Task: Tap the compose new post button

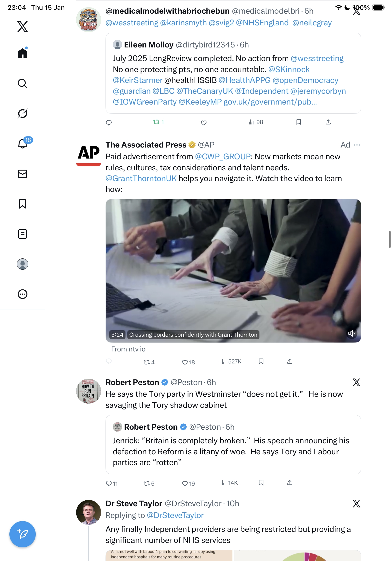Action: 23,534
